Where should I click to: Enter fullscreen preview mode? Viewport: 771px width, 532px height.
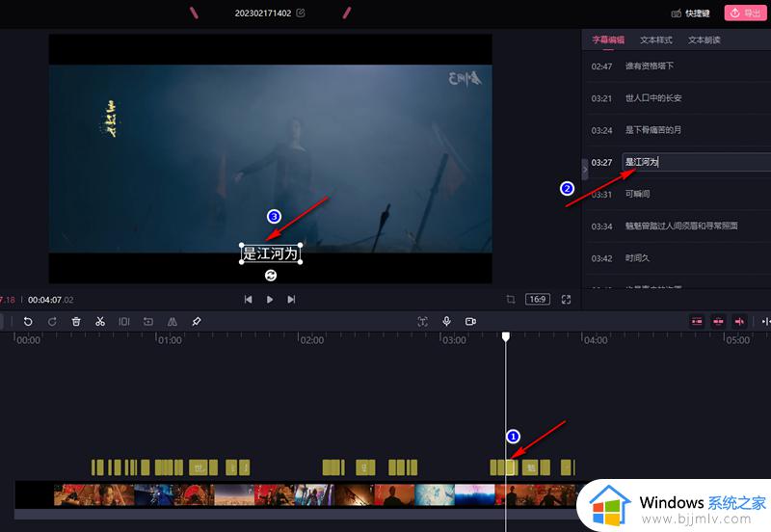pyautogui.click(x=566, y=300)
